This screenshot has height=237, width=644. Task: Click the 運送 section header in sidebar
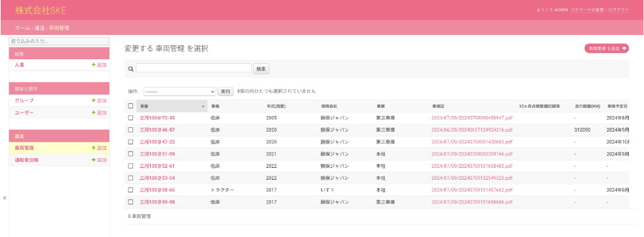(59, 136)
